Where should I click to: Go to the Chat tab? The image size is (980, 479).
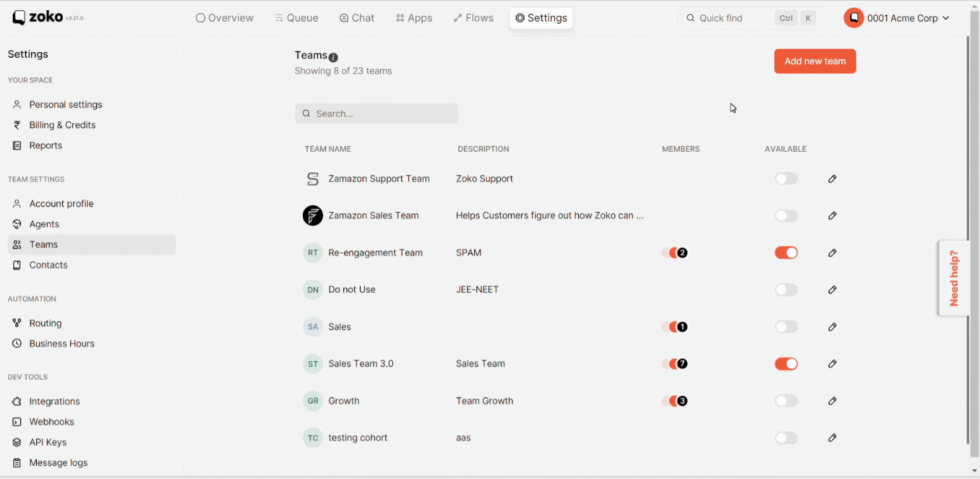coord(357,18)
